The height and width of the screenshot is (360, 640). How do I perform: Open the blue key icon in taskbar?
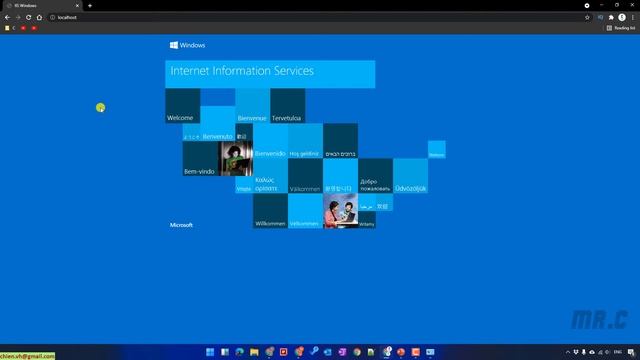(314, 351)
